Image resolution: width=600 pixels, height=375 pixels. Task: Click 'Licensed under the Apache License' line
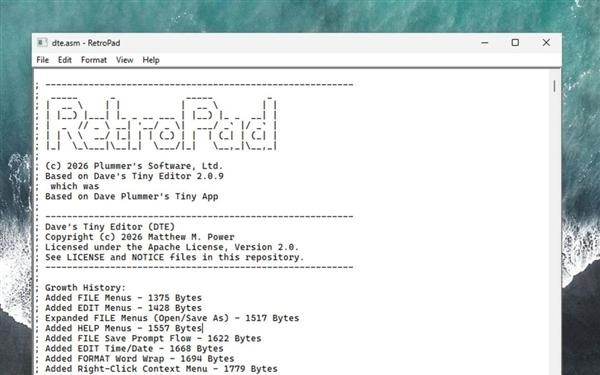(172, 247)
